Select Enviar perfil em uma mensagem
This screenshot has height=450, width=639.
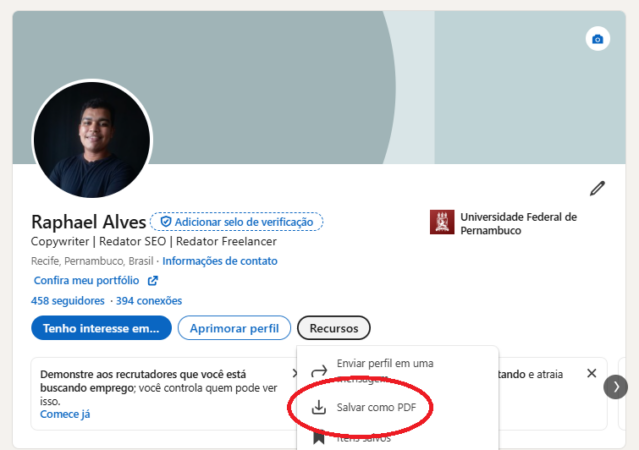[x=397, y=371]
